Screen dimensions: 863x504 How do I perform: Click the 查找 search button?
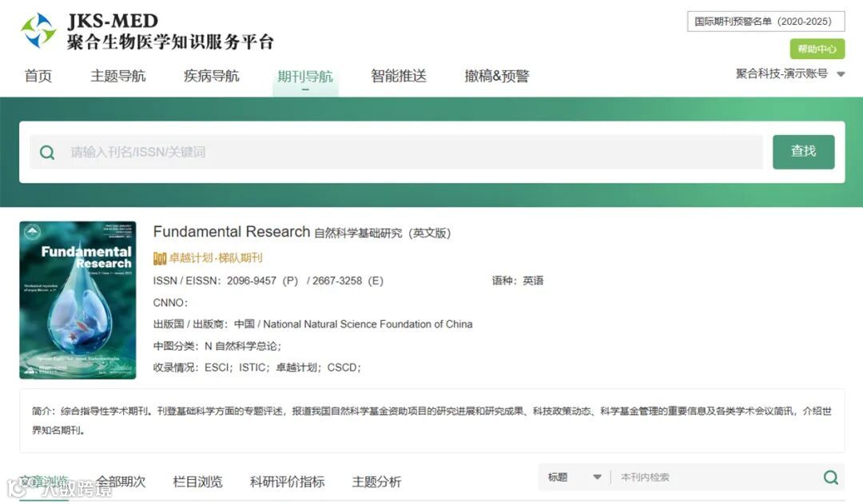tap(803, 152)
